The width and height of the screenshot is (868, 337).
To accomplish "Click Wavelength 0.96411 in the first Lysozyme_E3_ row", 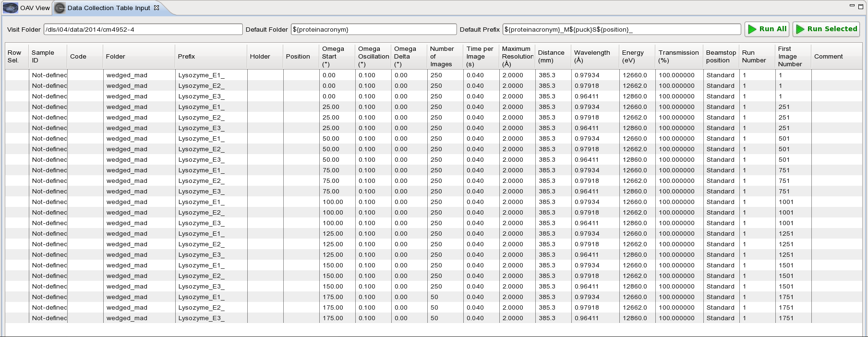I will tap(587, 96).
